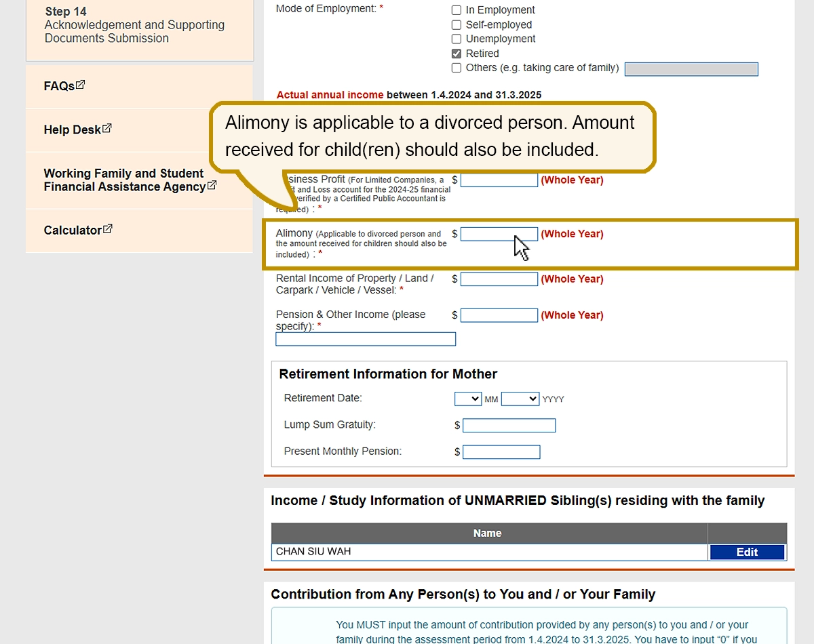Click the Actual annual income heading text
Image resolution: width=814 pixels, height=644 pixels.
(x=409, y=95)
